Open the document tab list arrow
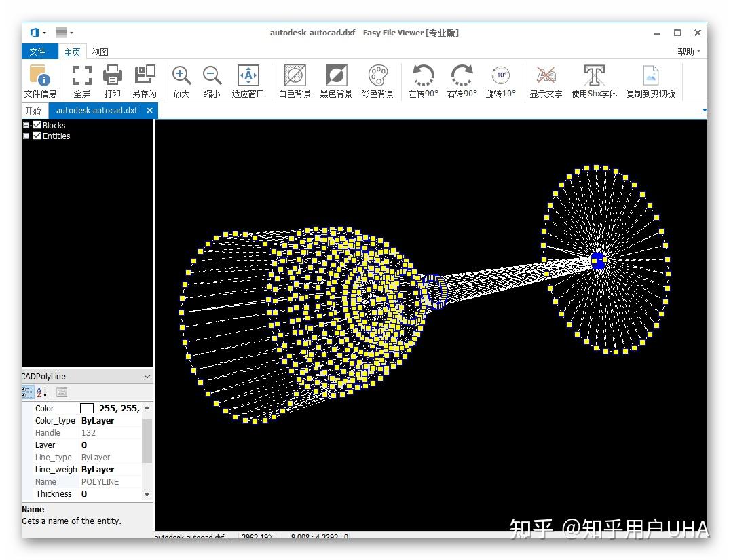This screenshot has width=729, height=560. point(705,110)
